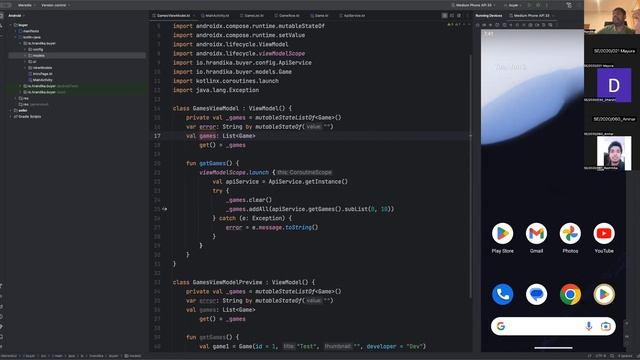
Task: Collapse the kotlin+java folder arrow
Action: 16,37
